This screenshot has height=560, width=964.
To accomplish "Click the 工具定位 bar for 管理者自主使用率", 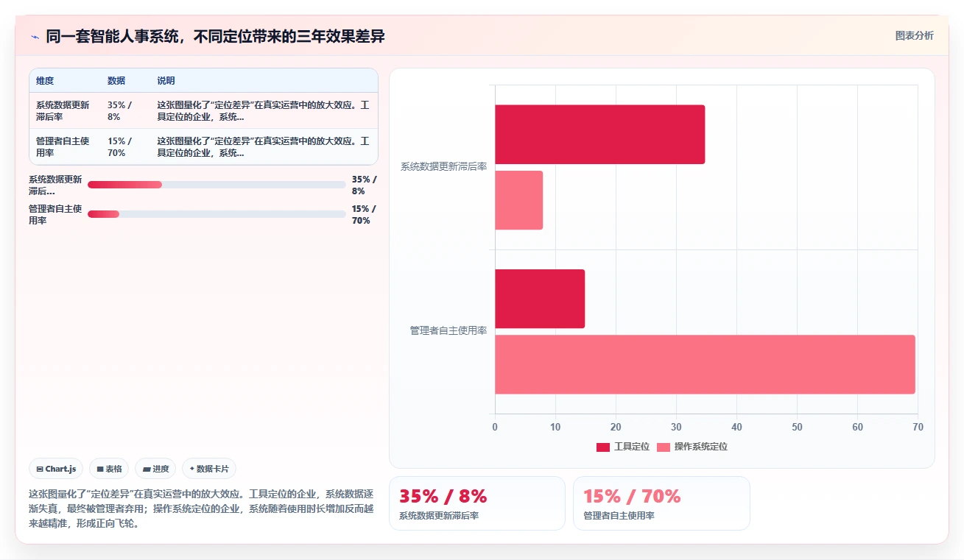I will 540,299.
